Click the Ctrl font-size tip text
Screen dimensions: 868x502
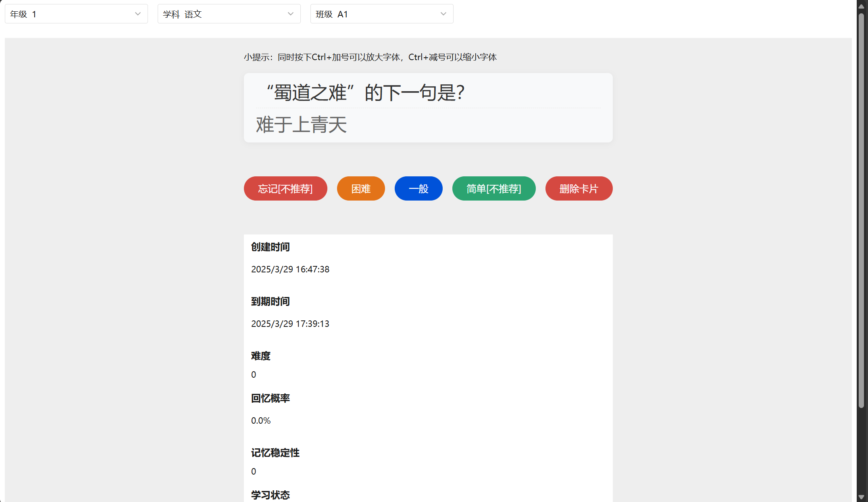(370, 57)
